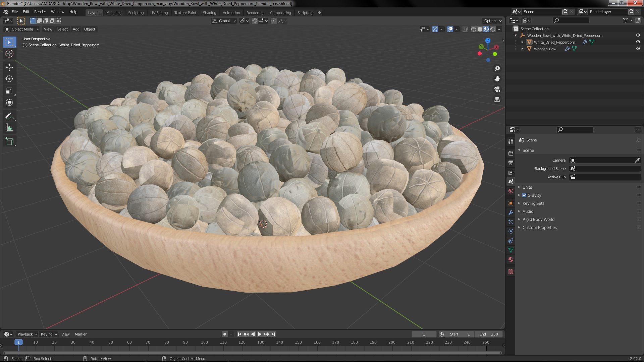
Task: Switch perspective/orthographic grid icon
Action: click(497, 100)
